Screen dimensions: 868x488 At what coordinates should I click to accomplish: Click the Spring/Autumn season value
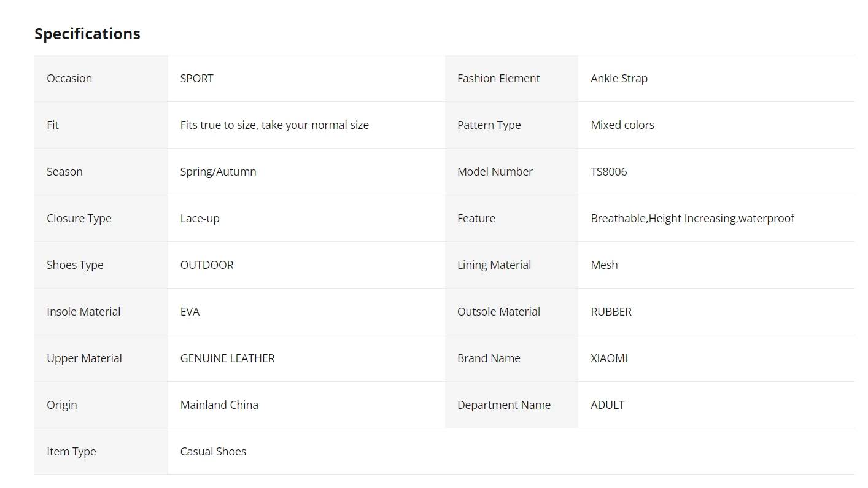click(219, 172)
